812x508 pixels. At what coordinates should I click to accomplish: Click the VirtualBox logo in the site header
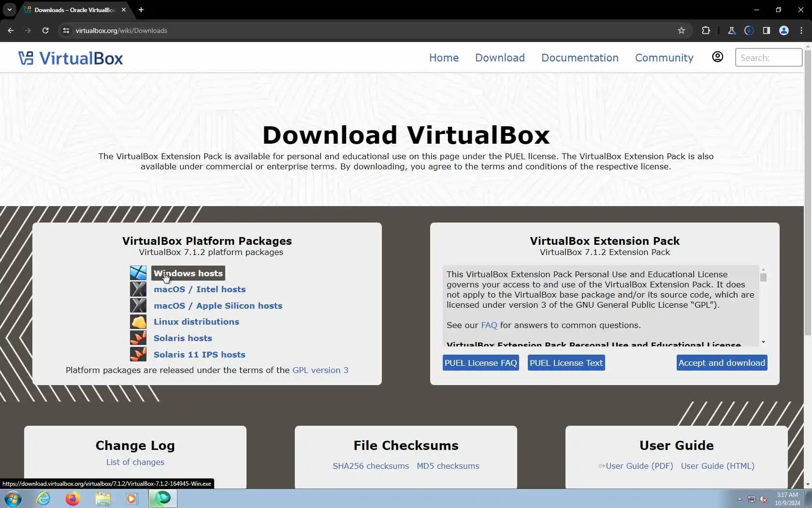[71, 58]
